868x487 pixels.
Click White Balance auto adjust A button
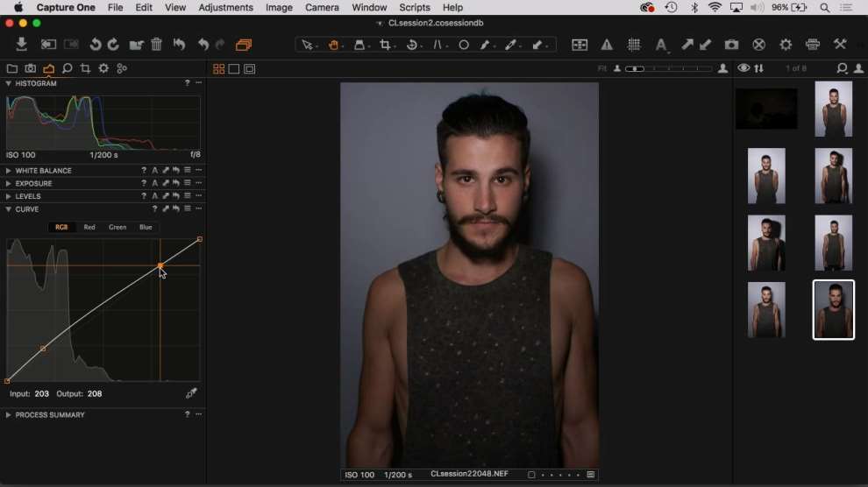pyautogui.click(x=155, y=170)
